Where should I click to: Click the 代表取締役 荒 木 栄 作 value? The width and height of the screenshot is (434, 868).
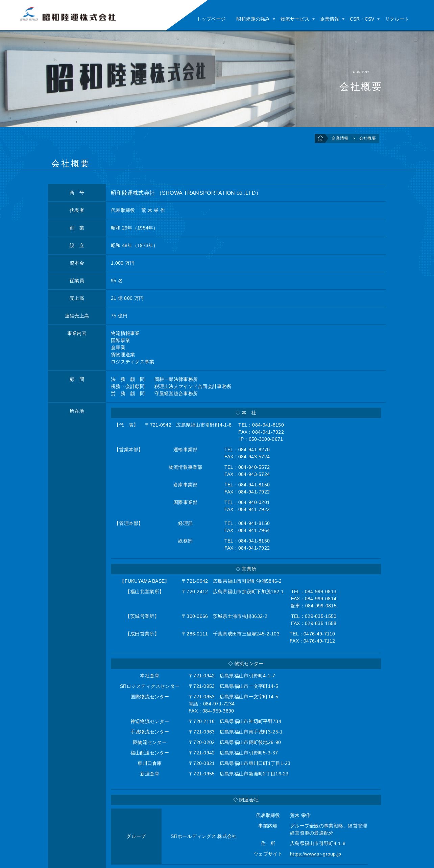(x=138, y=210)
